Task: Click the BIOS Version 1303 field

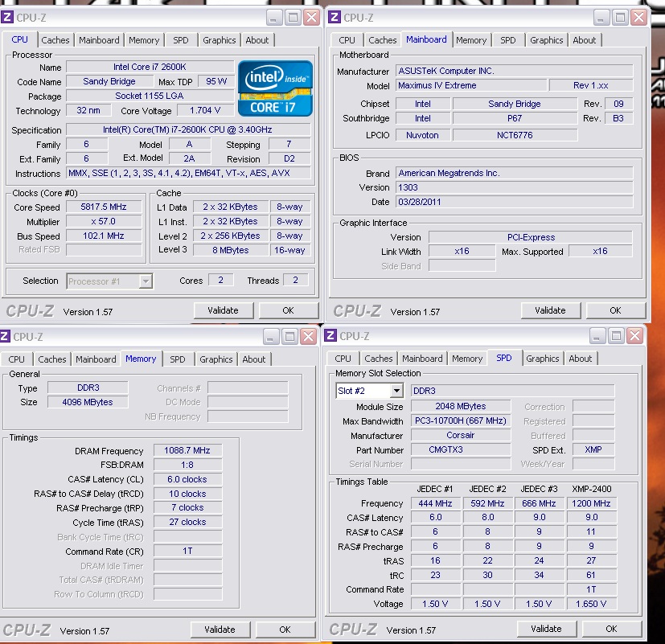Action: click(514, 187)
